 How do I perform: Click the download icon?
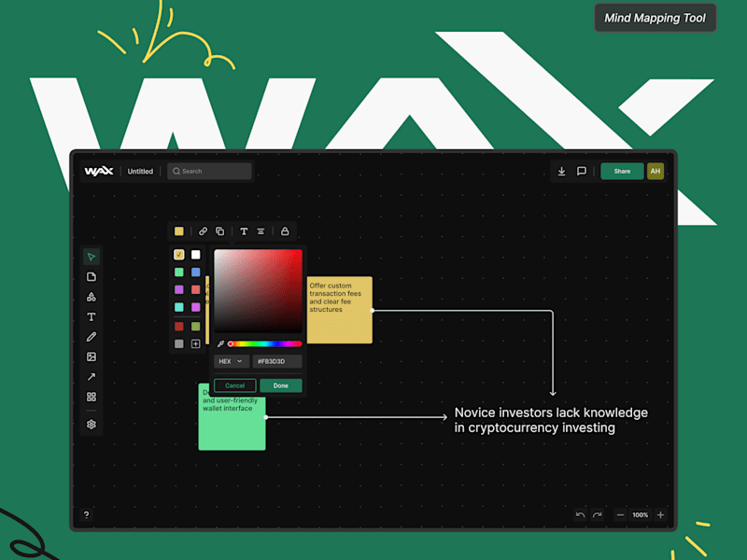click(x=562, y=171)
